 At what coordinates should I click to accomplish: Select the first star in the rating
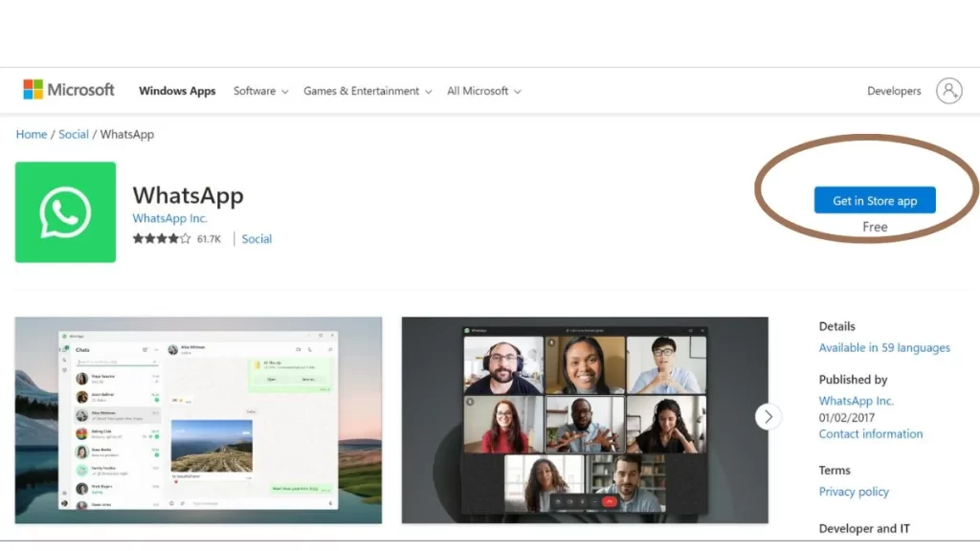[x=139, y=238]
